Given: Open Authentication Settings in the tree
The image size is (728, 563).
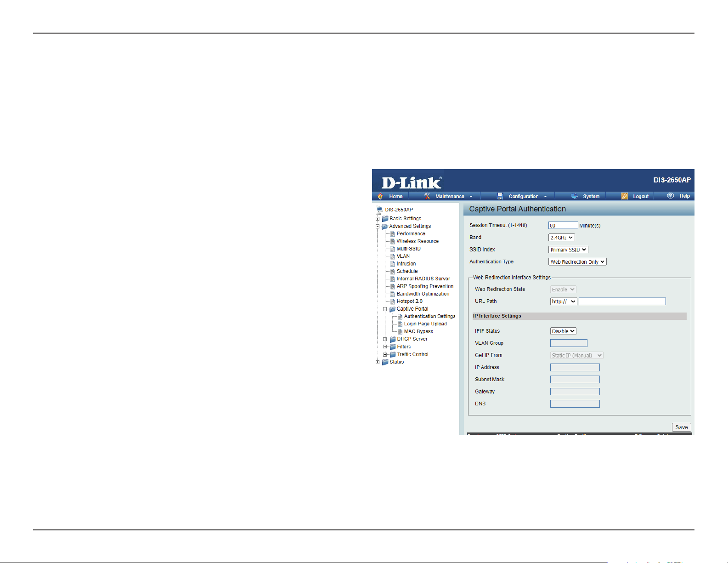Looking at the screenshot, I should tap(429, 316).
